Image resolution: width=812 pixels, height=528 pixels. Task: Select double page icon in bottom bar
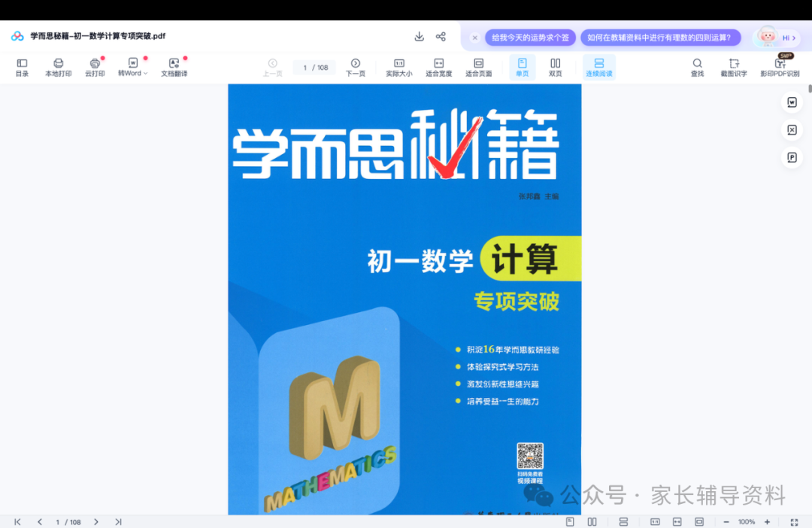pyautogui.click(x=592, y=522)
